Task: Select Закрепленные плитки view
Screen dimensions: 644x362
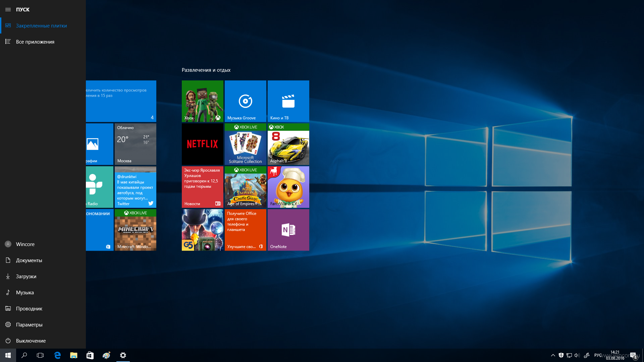Action: (43, 25)
